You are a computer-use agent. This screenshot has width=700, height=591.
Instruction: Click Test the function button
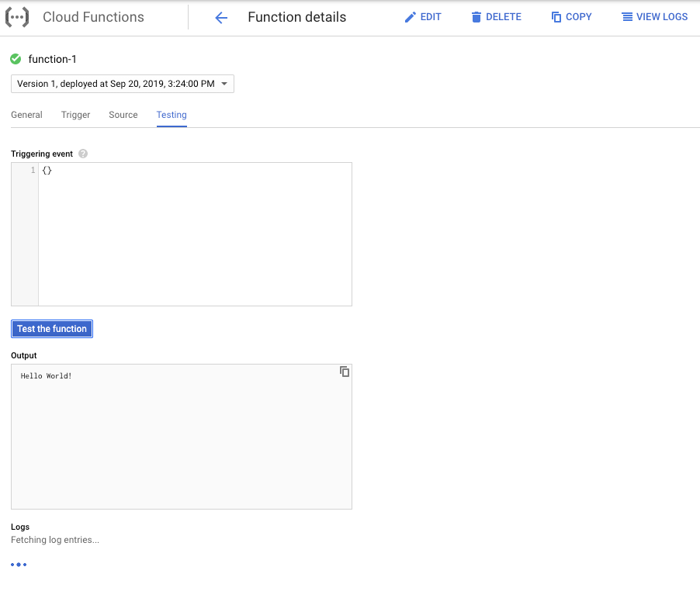click(52, 329)
